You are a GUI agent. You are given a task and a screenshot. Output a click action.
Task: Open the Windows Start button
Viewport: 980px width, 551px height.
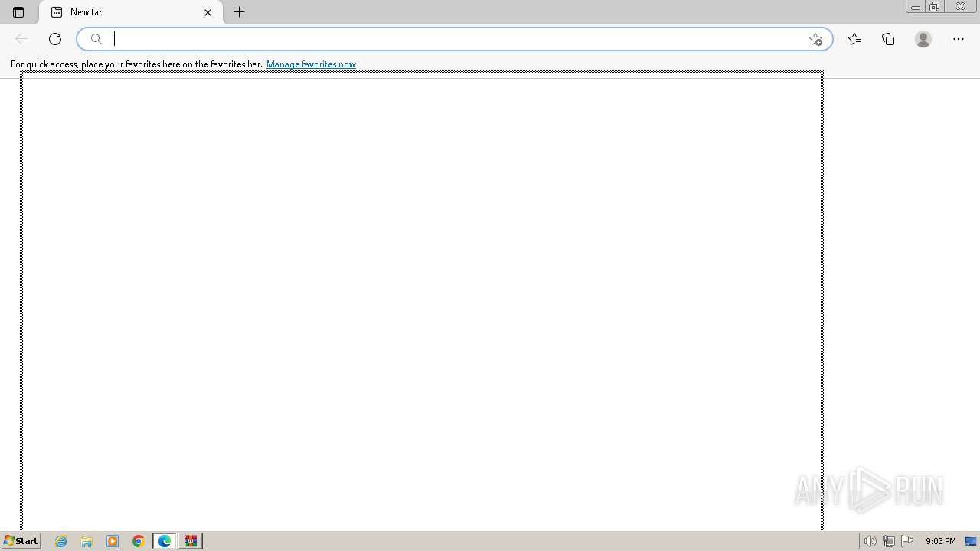[x=21, y=541]
